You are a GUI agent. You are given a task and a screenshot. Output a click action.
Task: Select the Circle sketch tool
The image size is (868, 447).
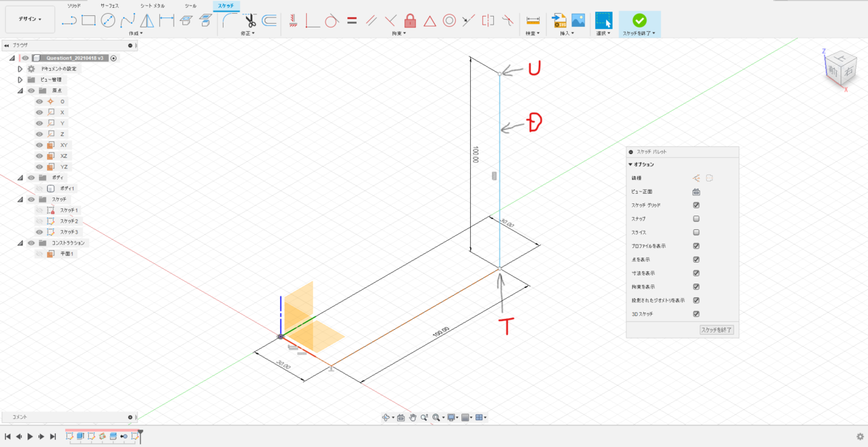[x=108, y=20]
